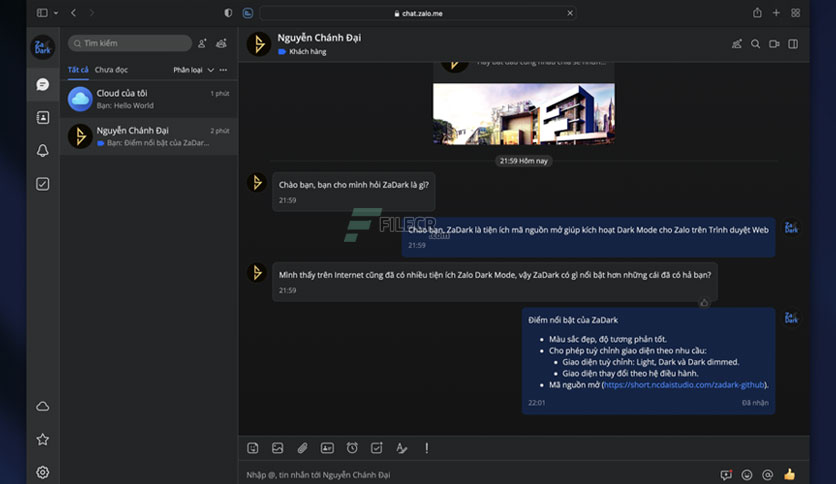836x484 pixels.
Task: Open the three-dot menu beside Phân loại
Action: [223, 70]
